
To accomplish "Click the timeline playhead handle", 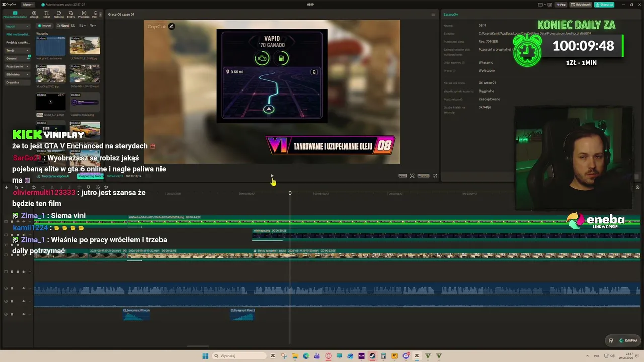I will pyautogui.click(x=290, y=193).
